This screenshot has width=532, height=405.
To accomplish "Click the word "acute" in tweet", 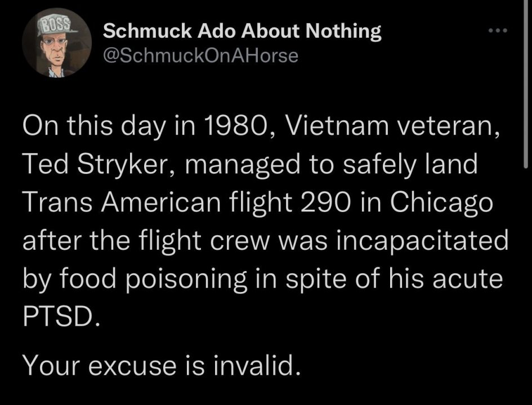I will click(x=470, y=281).
